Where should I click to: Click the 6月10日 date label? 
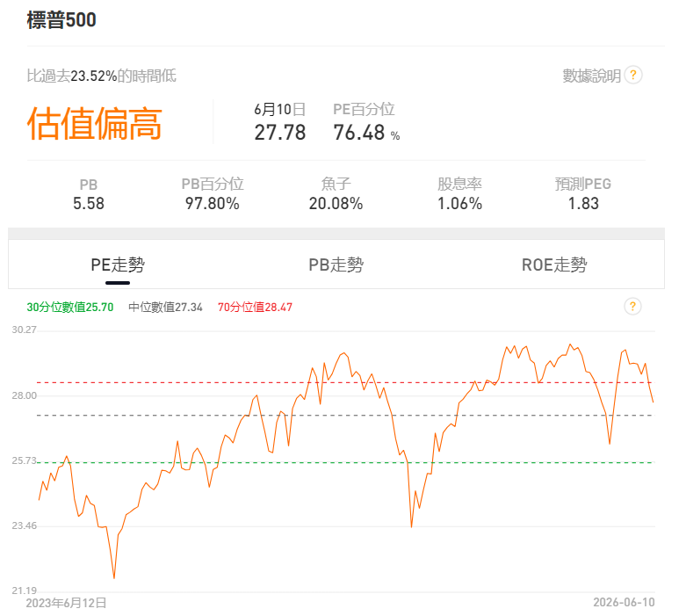tap(280, 109)
